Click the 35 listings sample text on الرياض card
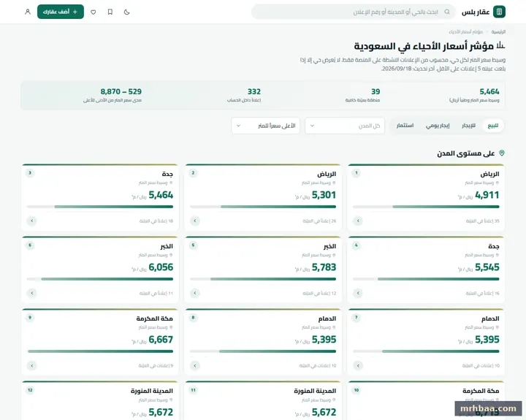 [482, 221]
